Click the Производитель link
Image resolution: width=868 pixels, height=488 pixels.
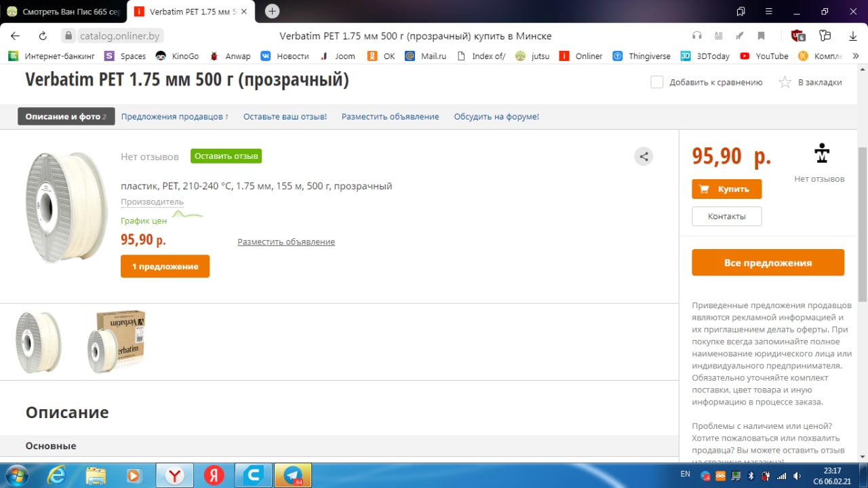(x=152, y=202)
